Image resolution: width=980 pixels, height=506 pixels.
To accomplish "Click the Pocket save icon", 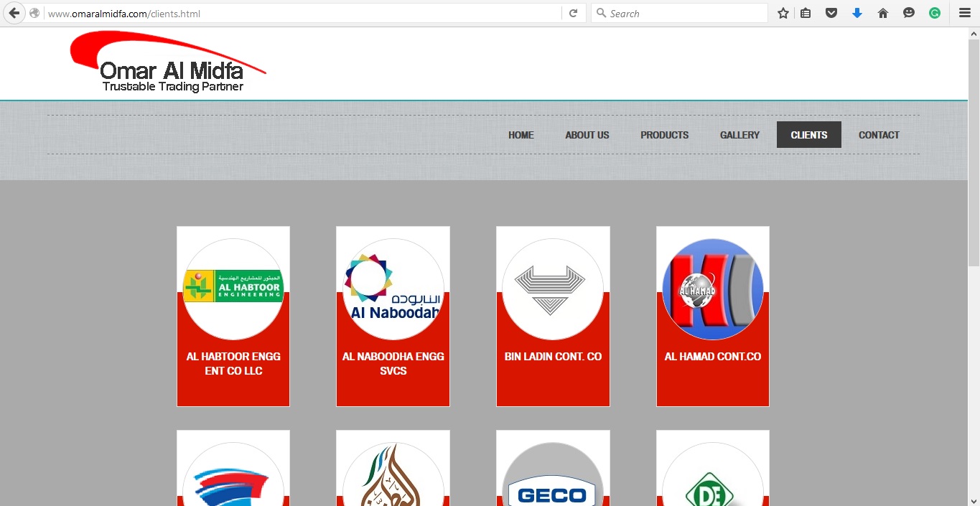I will tap(831, 13).
